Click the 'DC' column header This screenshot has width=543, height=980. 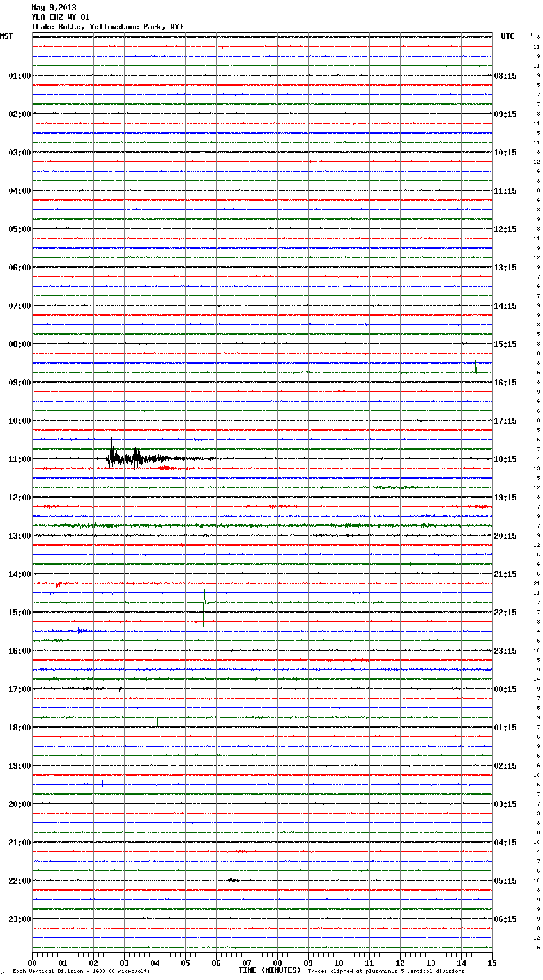pyautogui.click(x=530, y=34)
